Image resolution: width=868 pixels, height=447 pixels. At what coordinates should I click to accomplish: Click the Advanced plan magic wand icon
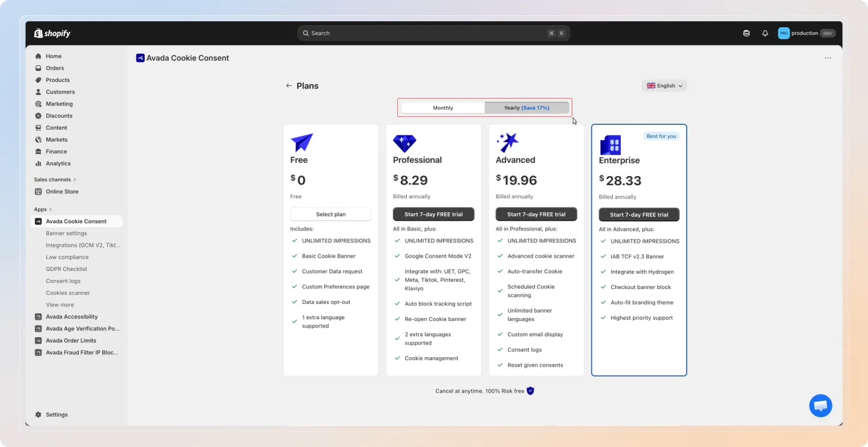pos(508,143)
